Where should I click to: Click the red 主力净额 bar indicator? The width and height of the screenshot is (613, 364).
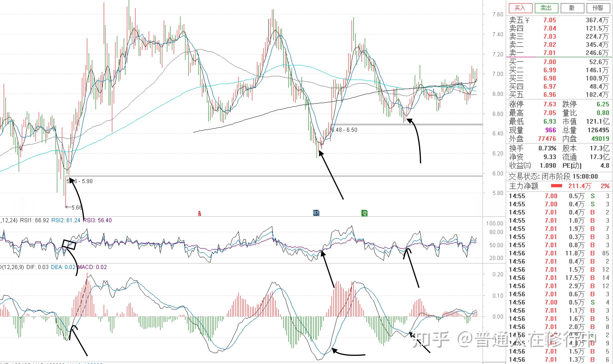(556, 186)
